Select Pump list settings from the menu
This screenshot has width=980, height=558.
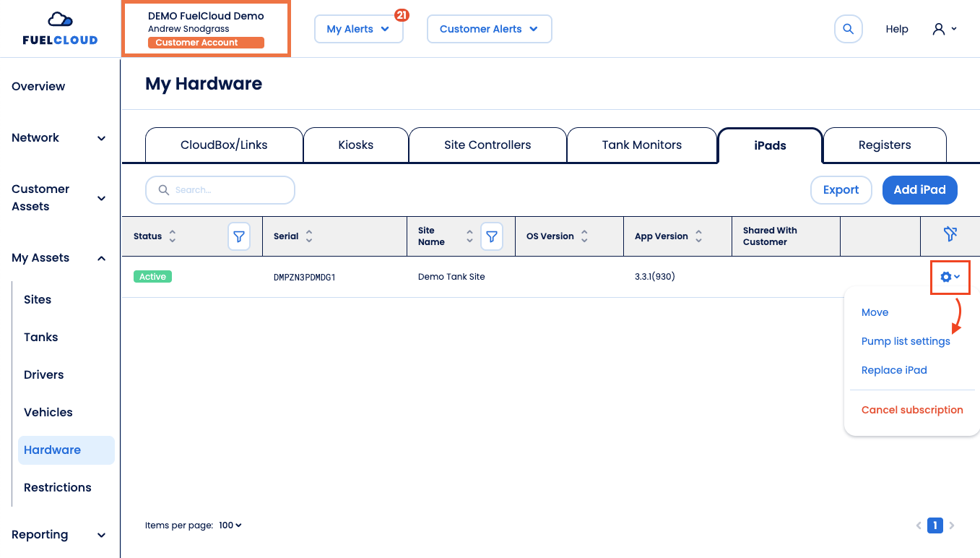(906, 341)
